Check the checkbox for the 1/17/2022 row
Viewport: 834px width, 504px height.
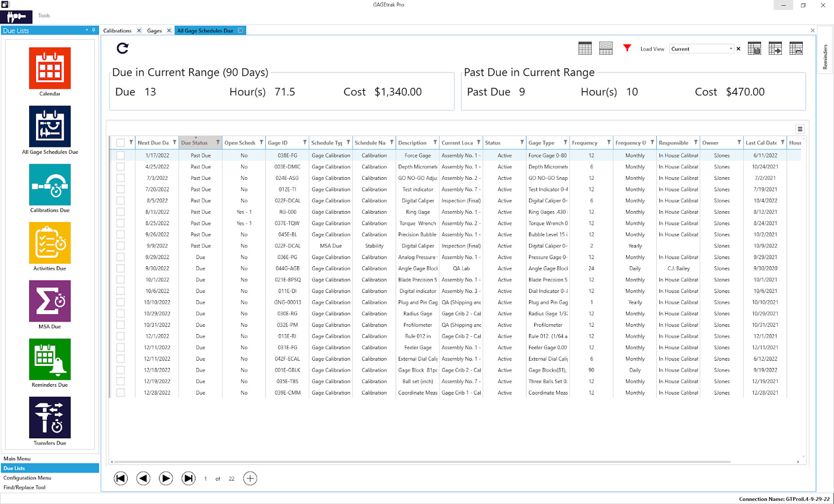(x=120, y=155)
